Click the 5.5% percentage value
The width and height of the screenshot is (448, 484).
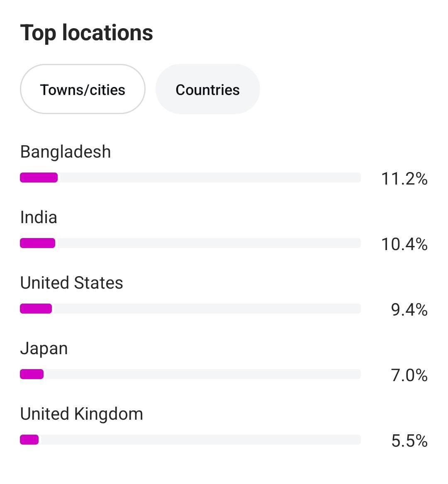[409, 441]
